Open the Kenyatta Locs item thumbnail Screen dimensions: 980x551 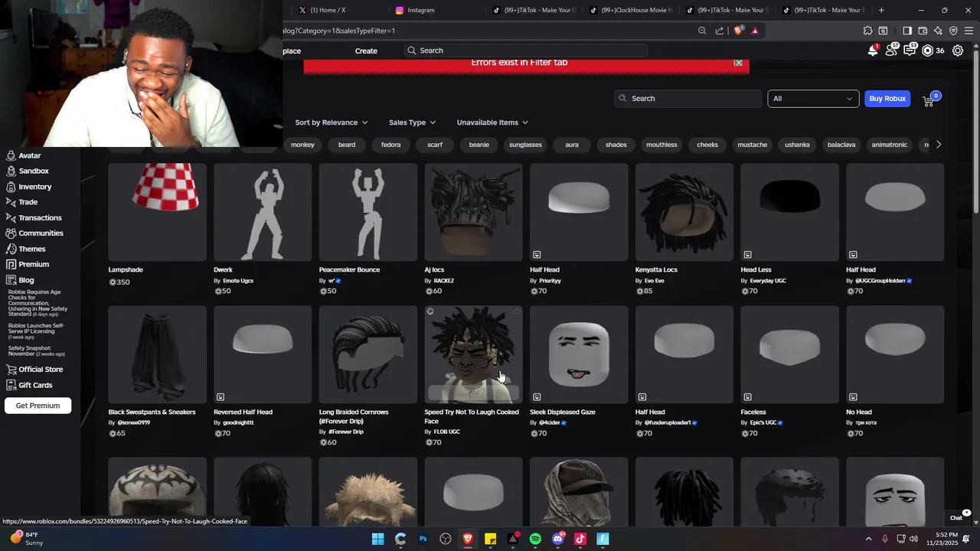point(684,212)
